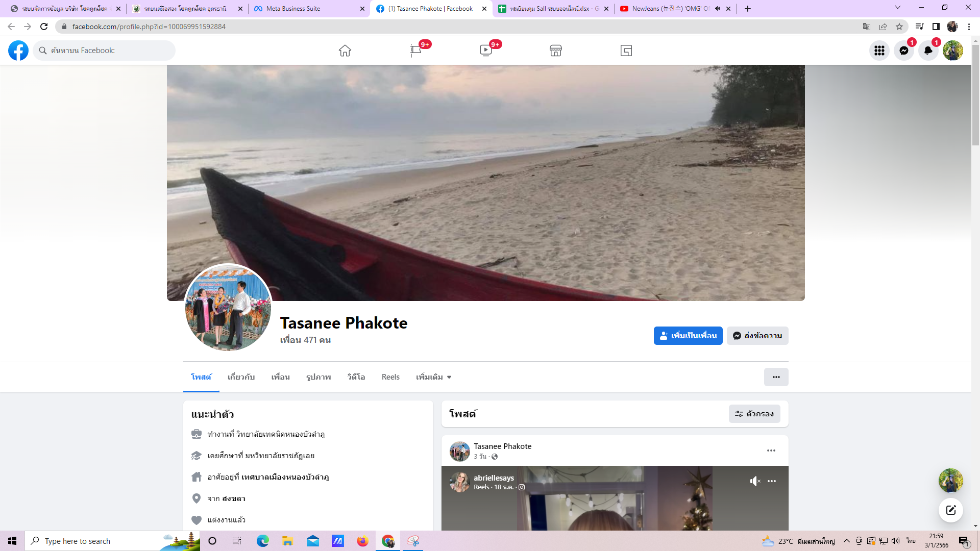
Task: Click the เพิ่มเป็นเพื่อน add friend button
Action: [688, 336]
